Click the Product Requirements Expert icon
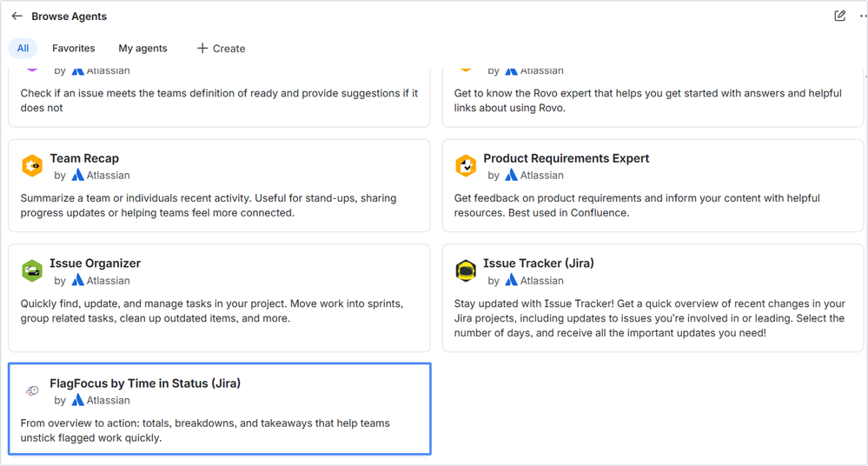This screenshot has width=868, height=466. [x=466, y=166]
